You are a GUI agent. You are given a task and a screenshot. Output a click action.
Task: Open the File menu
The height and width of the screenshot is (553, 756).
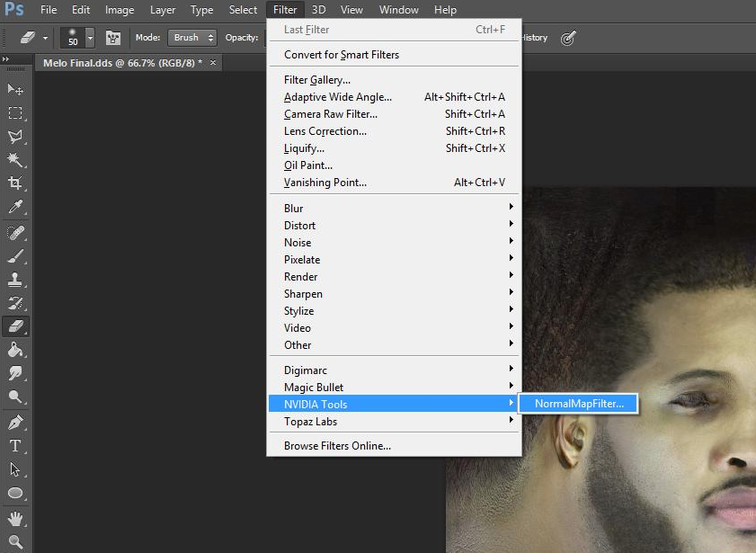click(49, 10)
